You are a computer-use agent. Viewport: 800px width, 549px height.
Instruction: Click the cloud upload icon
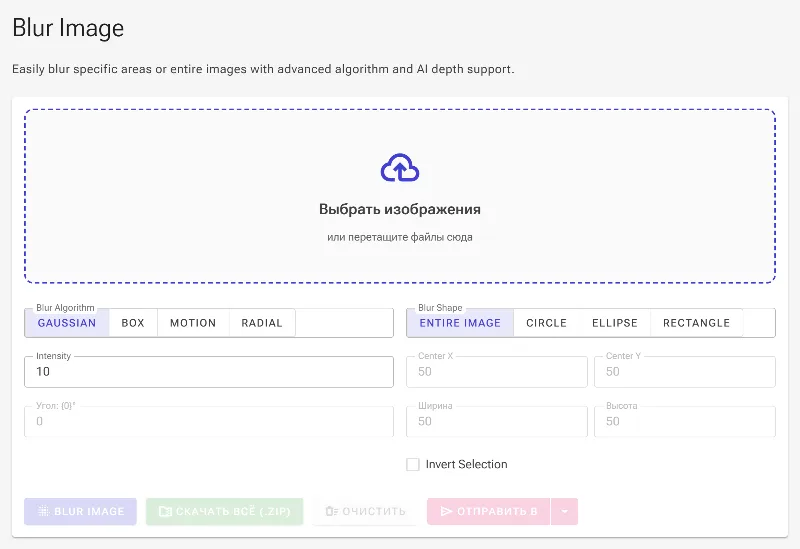399,168
